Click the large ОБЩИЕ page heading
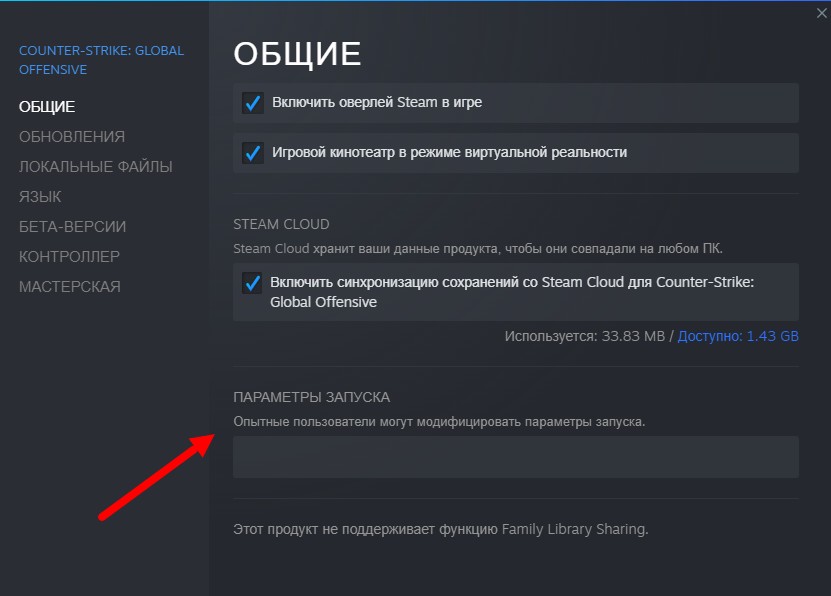 tap(297, 54)
